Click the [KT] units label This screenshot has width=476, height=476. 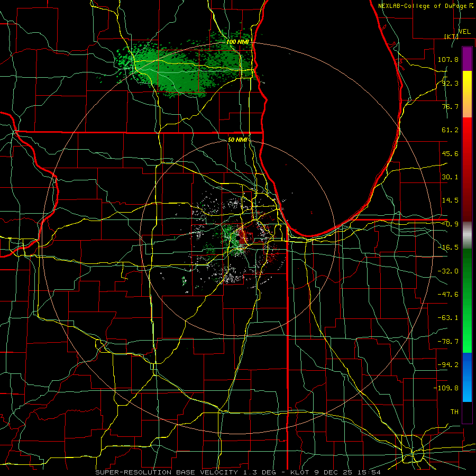(451, 36)
